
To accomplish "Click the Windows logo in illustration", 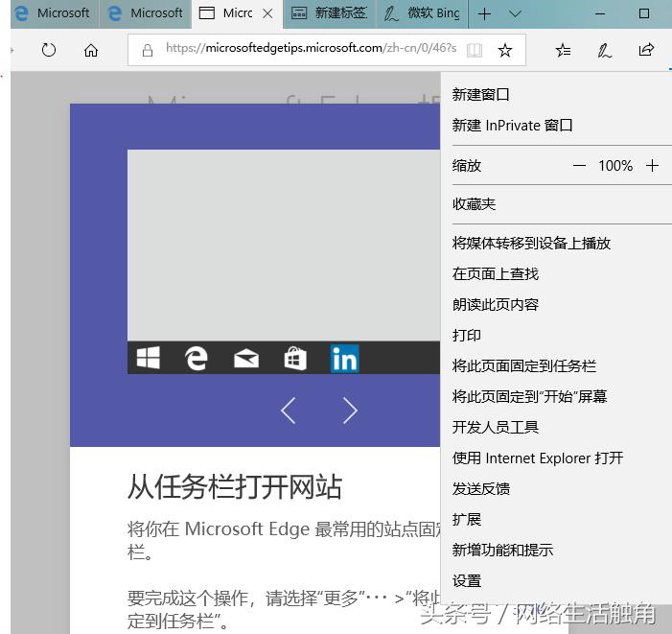I will coord(149,358).
